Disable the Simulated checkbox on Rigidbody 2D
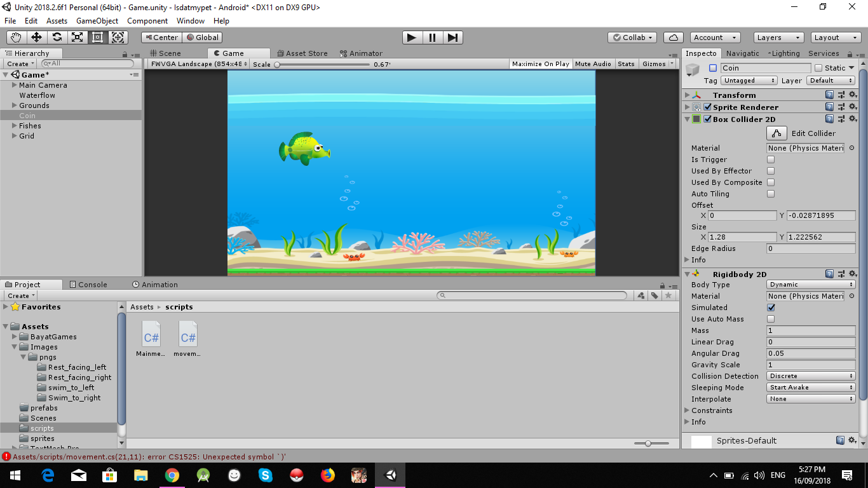The height and width of the screenshot is (488, 868). (x=771, y=308)
